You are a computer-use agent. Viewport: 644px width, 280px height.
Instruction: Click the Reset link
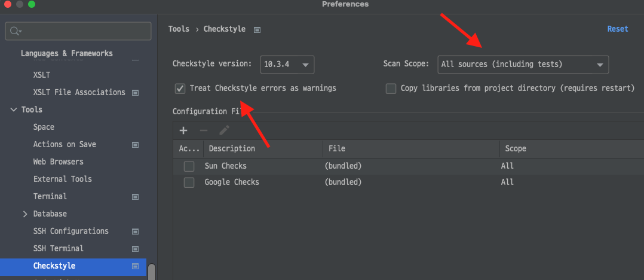point(618,29)
